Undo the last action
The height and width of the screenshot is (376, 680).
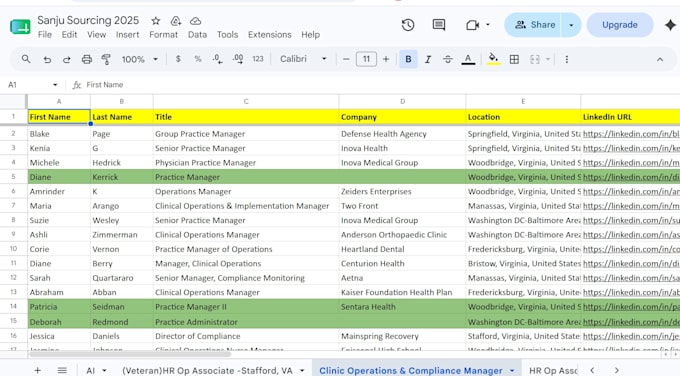pyautogui.click(x=47, y=59)
